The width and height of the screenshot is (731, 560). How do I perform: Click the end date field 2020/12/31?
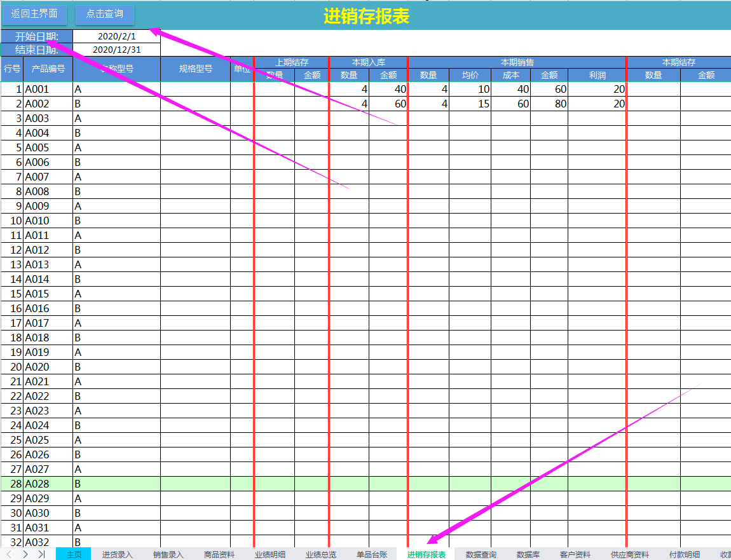tap(116, 50)
